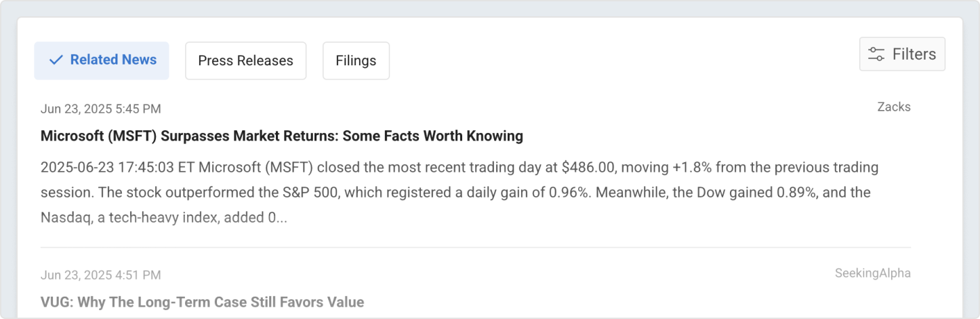Select the Related News tab
Screen dimensions: 980x319
pyautogui.click(x=102, y=60)
